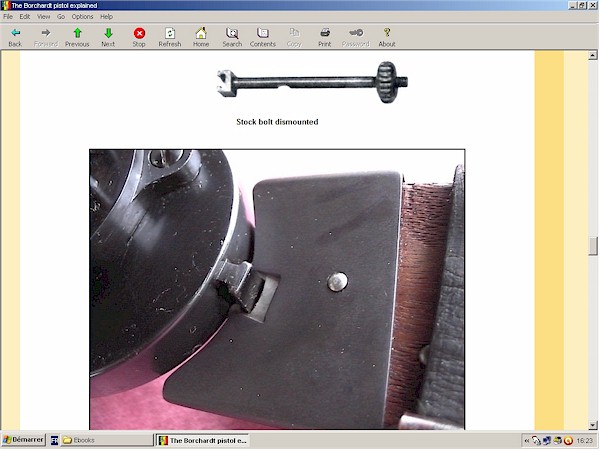The image size is (600, 450).
Task: Click the orange round tray icon
Action: click(x=569, y=441)
